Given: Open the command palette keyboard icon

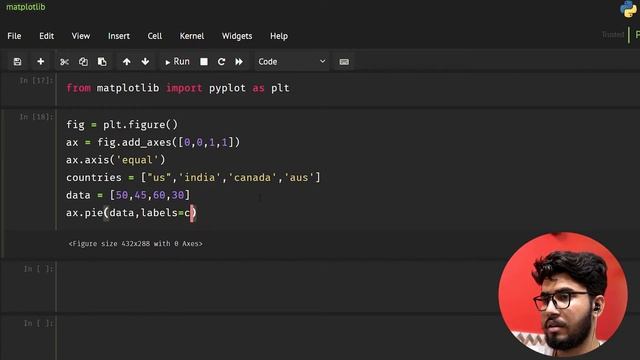Looking at the screenshot, I should [344, 62].
